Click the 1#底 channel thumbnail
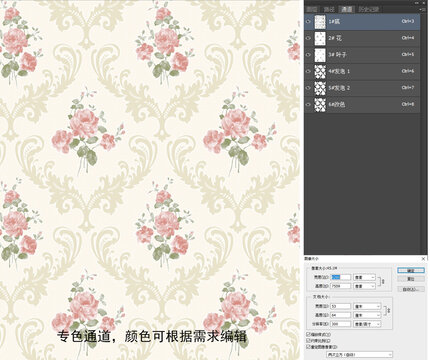Image resolution: width=430 pixels, height=360 pixels. (320, 22)
